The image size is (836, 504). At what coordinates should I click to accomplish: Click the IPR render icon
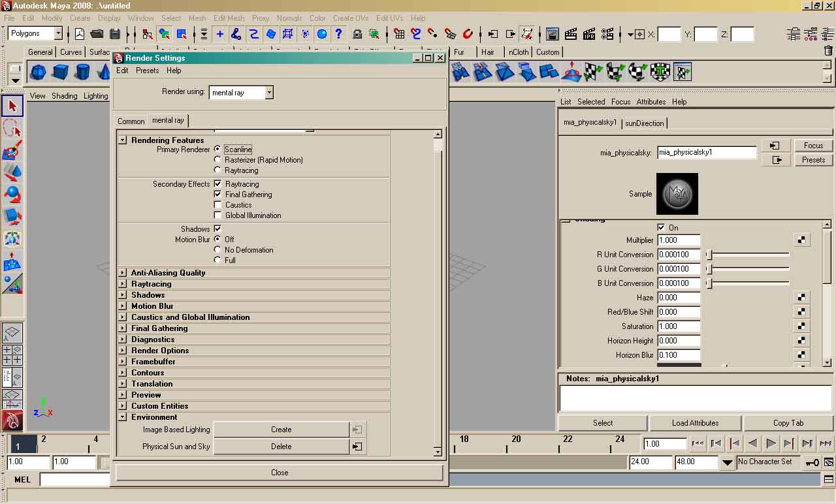point(589,34)
